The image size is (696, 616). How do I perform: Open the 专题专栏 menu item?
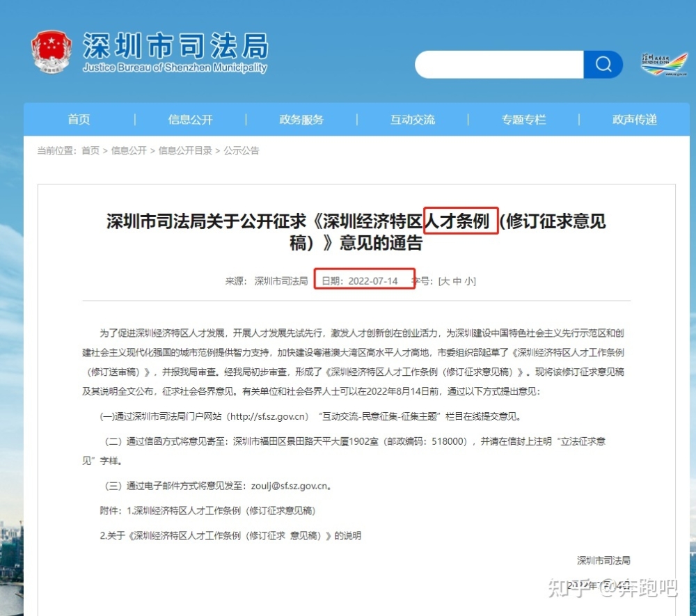[x=524, y=120]
